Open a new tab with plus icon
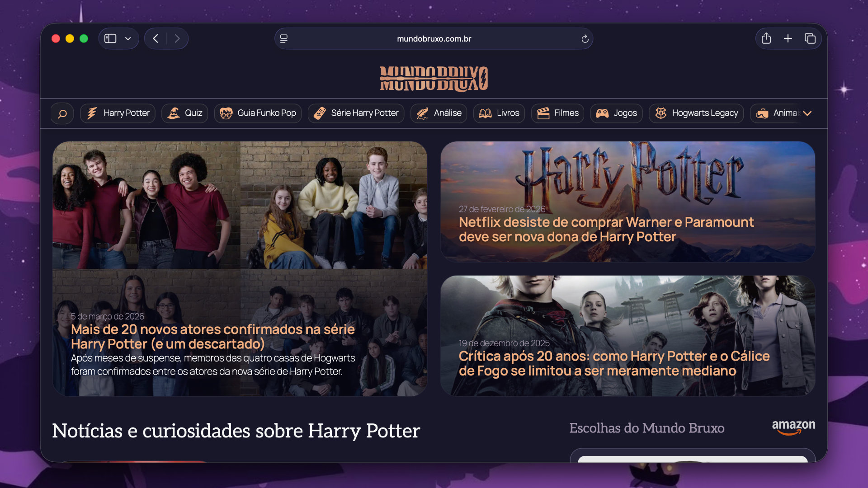This screenshot has height=488, width=868. point(788,38)
